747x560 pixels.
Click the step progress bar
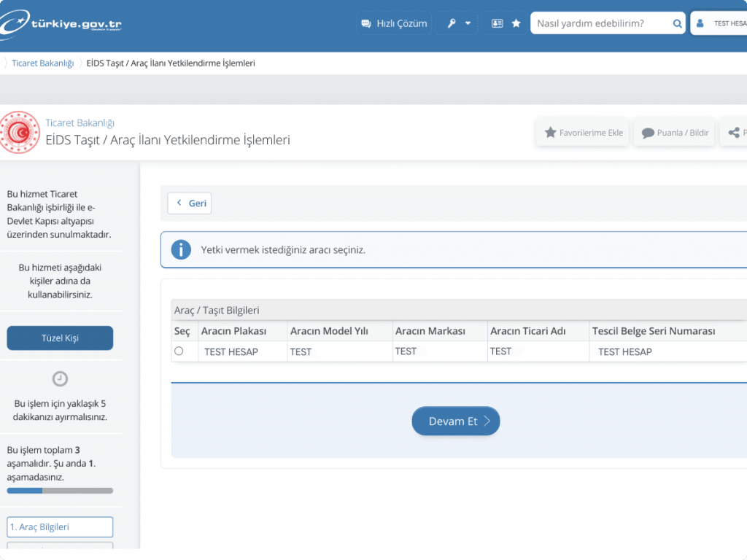pos(60,491)
